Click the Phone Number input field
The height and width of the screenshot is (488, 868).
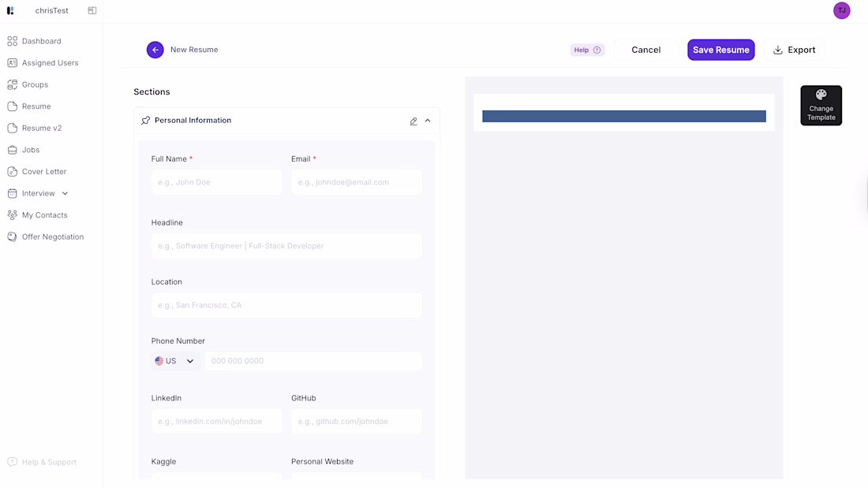313,361
